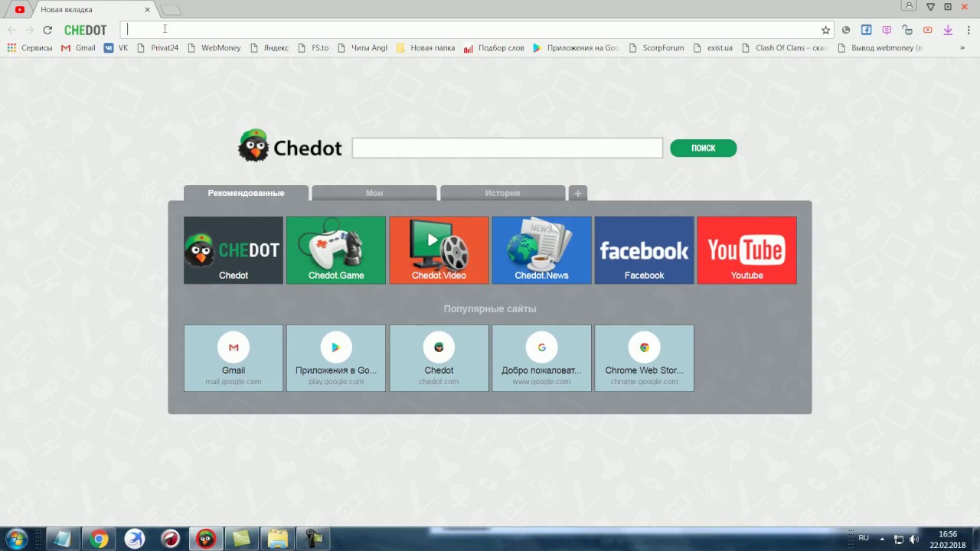Open the Chedot tile
The image size is (980, 551).
pos(234,250)
